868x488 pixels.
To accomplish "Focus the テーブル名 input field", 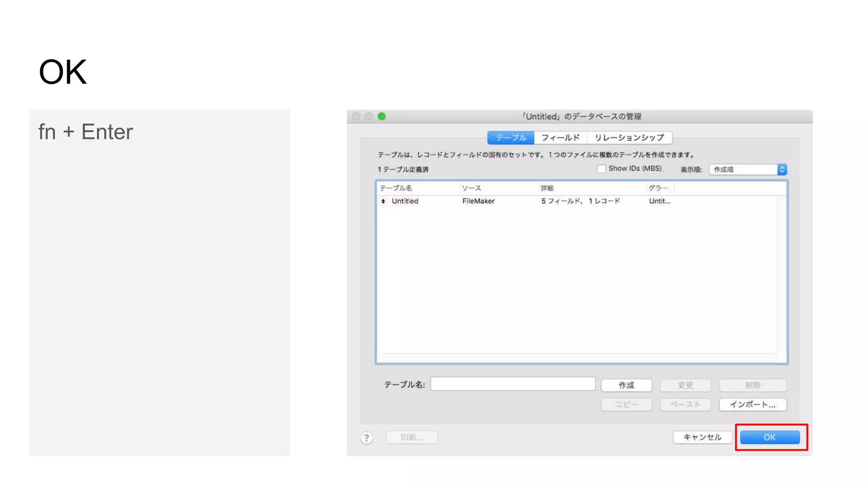I will [513, 384].
